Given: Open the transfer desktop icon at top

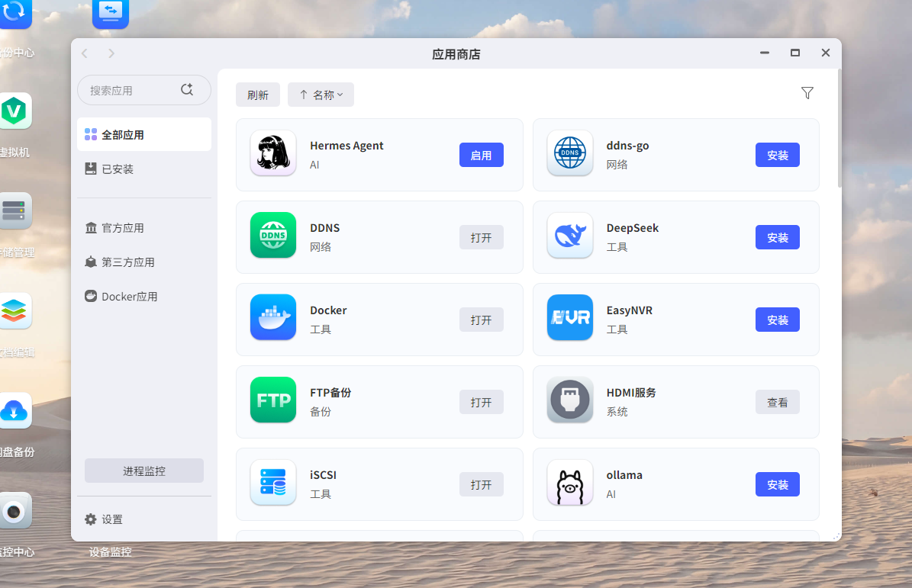Looking at the screenshot, I should pyautogui.click(x=111, y=13).
